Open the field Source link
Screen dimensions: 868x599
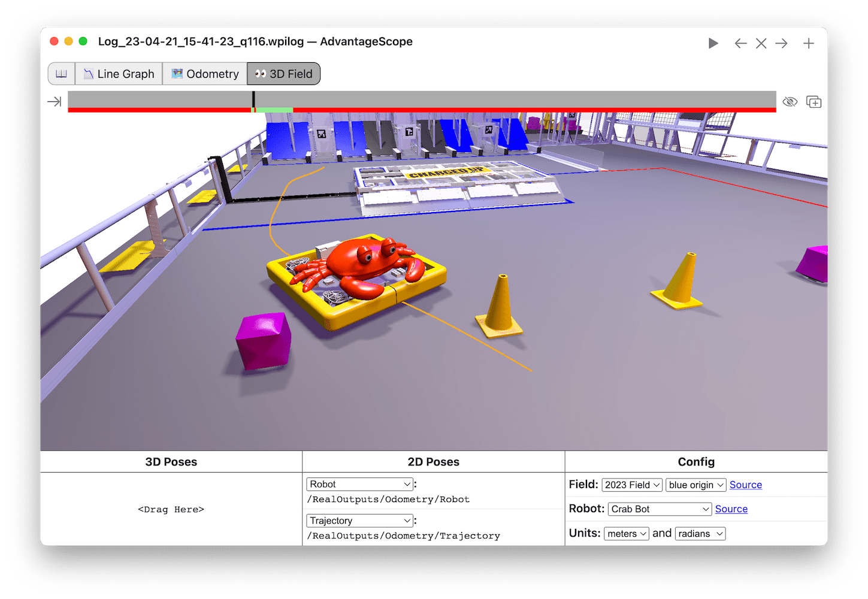745,485
